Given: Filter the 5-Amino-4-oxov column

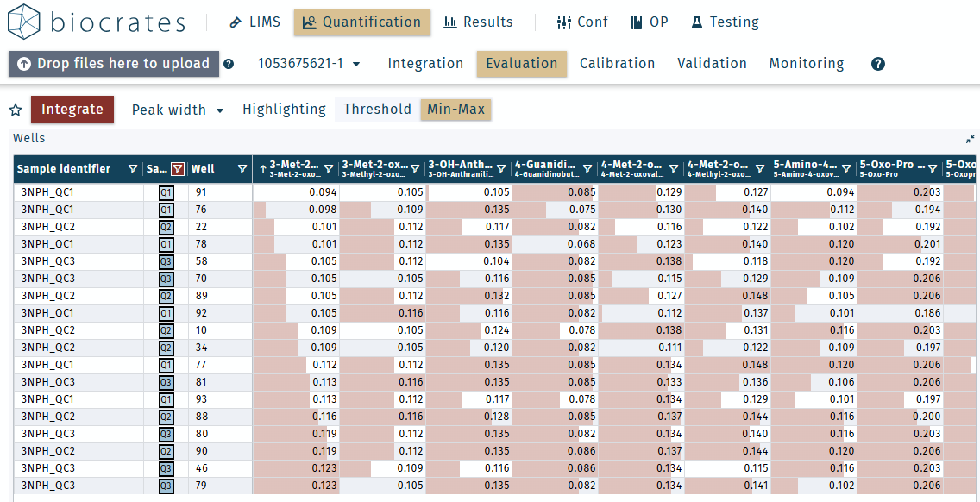Looking at the screenshot, I should point(845,169).
